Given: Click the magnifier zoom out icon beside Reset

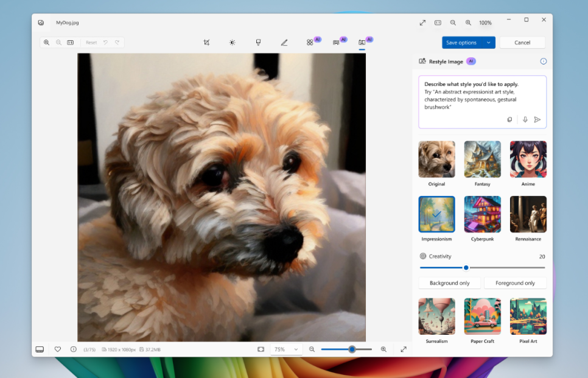Looking at the screenshot, I should point(58,43).
